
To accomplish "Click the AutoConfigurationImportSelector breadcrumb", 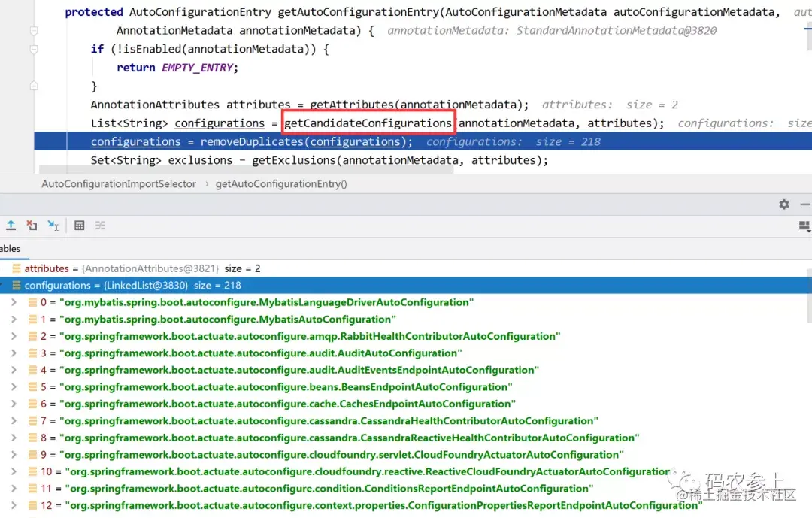I will [x=119, y=184].
